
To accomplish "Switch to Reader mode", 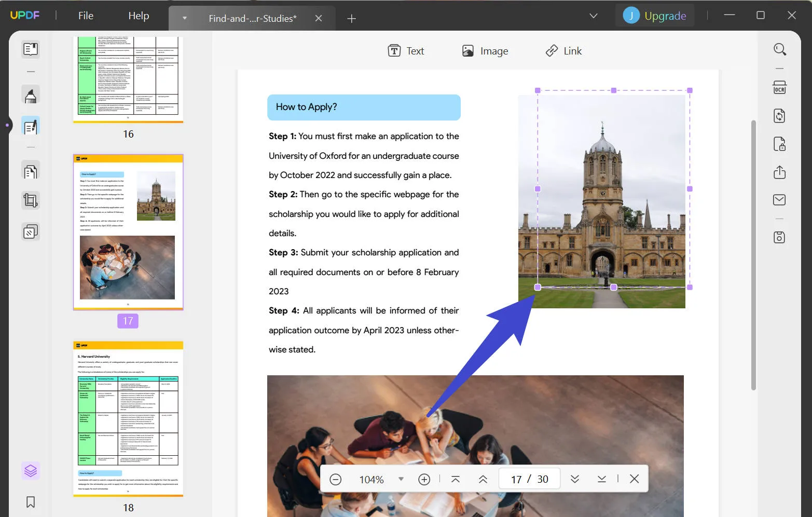I will (30, 49).
